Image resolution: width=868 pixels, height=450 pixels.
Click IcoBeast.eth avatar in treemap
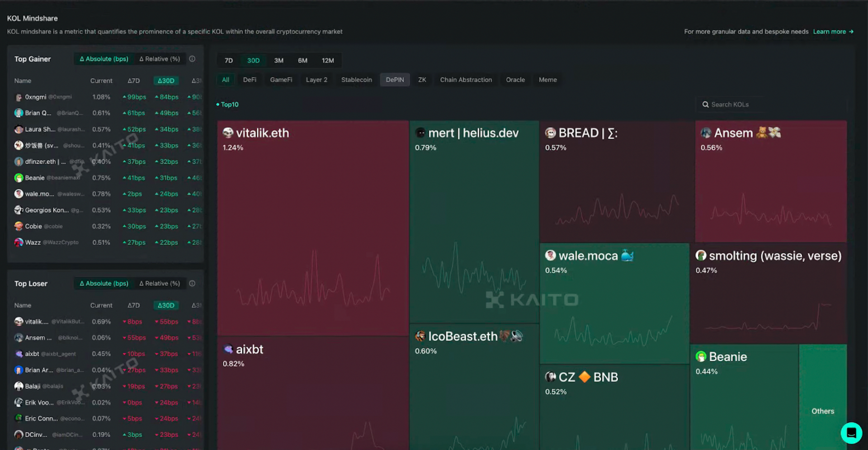(x=420, y=336)
